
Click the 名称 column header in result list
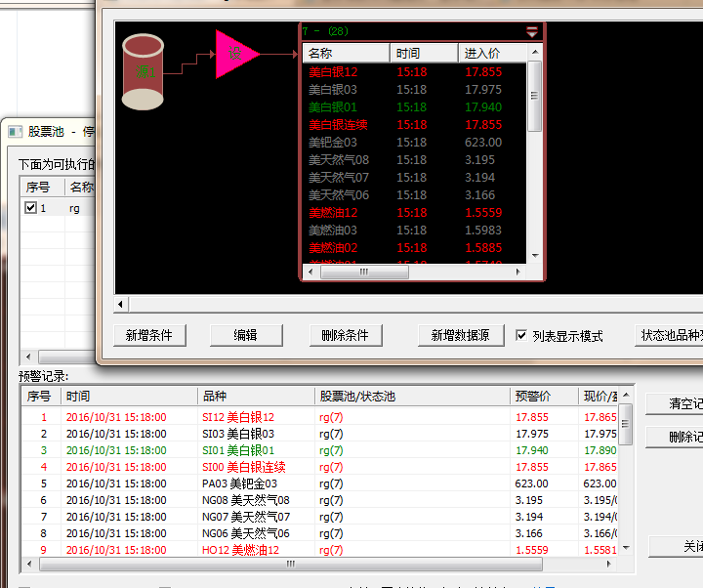(345, 53)
